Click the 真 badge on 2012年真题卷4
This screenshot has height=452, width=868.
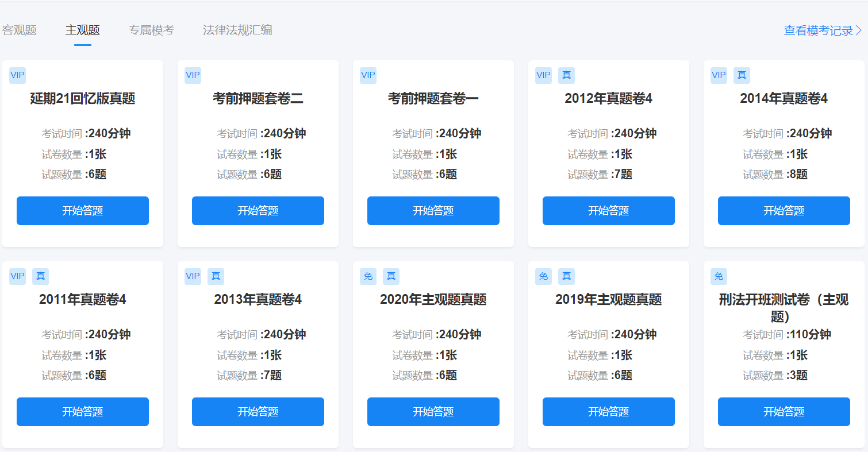(x=566, y=75)
